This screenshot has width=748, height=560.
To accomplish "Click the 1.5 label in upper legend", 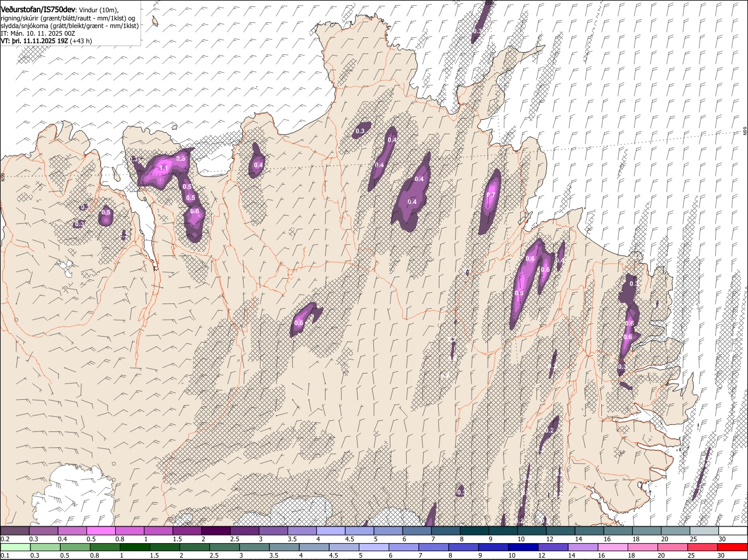I will coord(177,539).
